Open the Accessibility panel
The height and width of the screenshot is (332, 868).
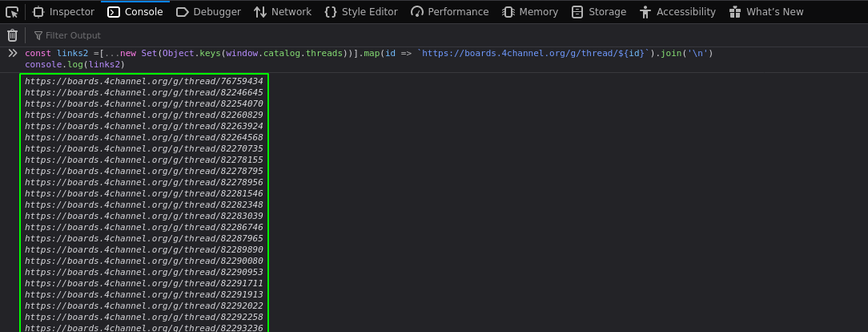(x=677, y=12)
